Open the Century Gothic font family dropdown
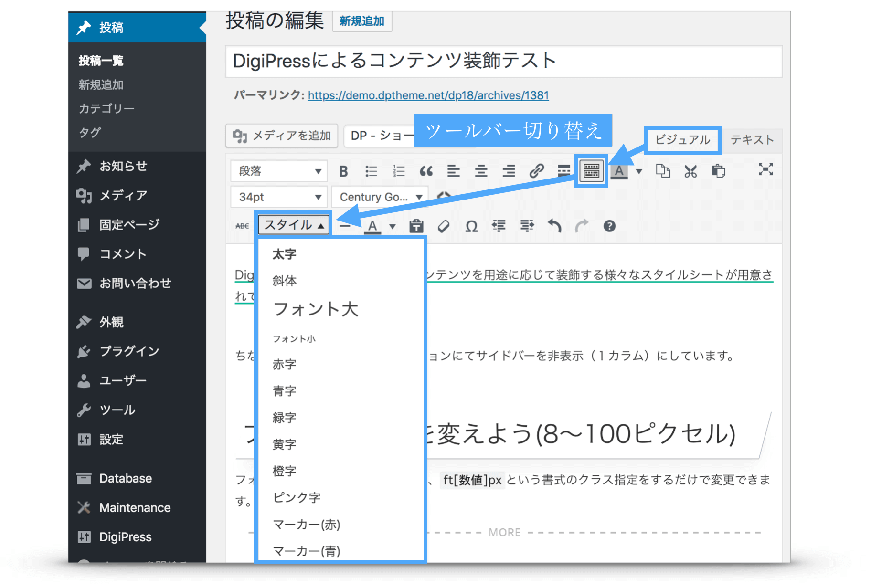 (380, 197)
